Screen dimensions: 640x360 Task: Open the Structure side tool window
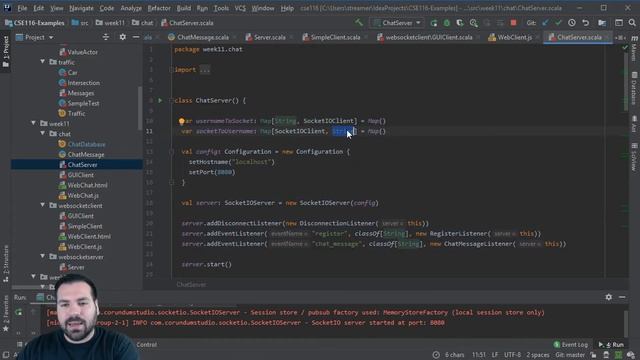tap(6, 263)
